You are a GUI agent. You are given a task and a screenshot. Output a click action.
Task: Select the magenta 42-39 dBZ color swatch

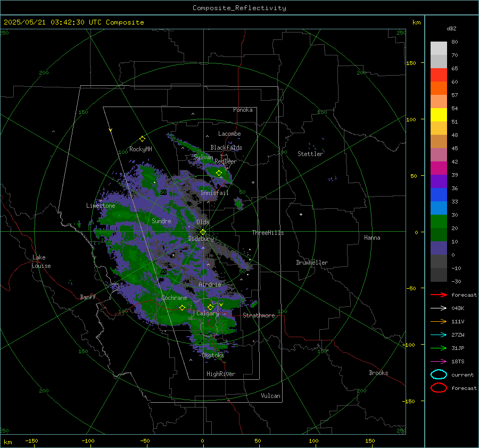coord(439,168)
